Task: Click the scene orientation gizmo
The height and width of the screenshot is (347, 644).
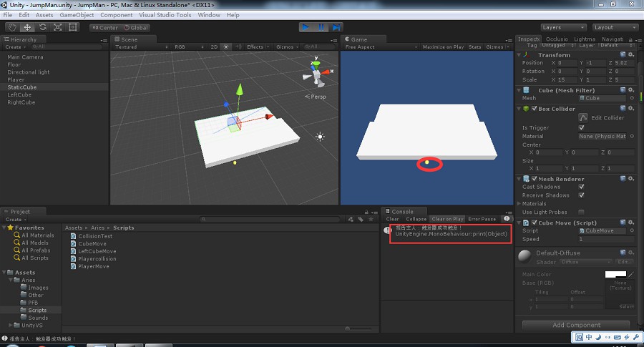Action: (x=317, y=73)
